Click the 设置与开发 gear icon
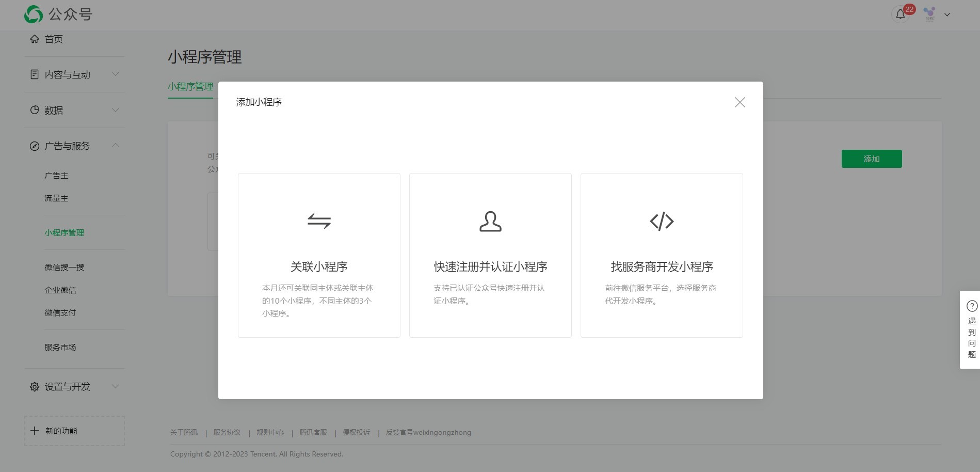 pos(34,386)
